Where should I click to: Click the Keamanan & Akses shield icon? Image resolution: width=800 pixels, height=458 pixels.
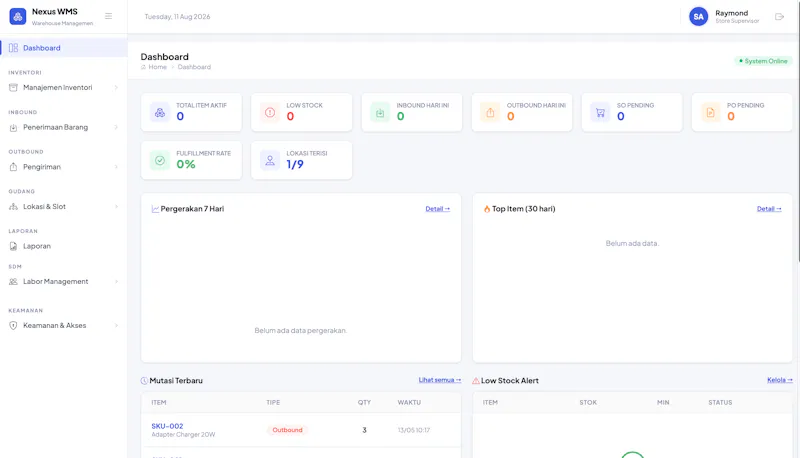(x=13, y=325)
